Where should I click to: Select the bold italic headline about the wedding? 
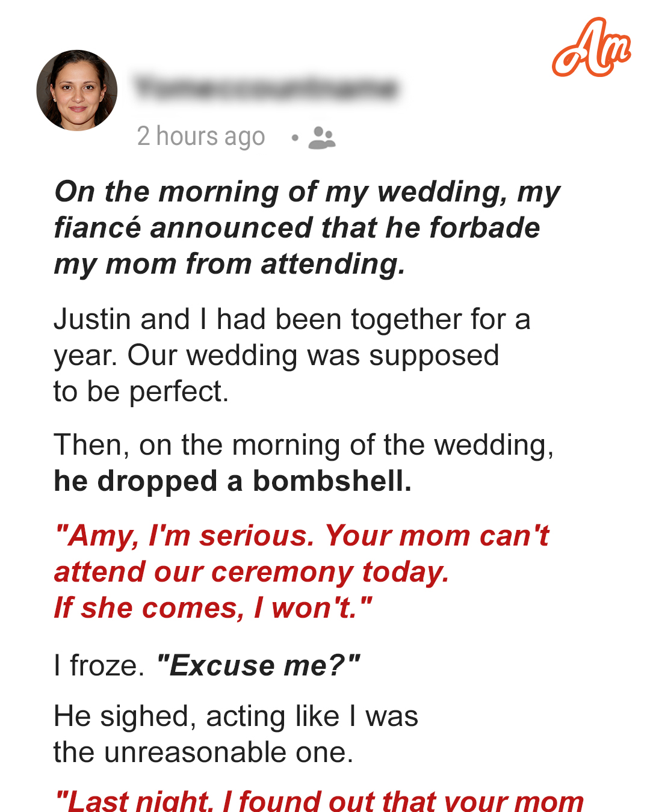point(307,228)
